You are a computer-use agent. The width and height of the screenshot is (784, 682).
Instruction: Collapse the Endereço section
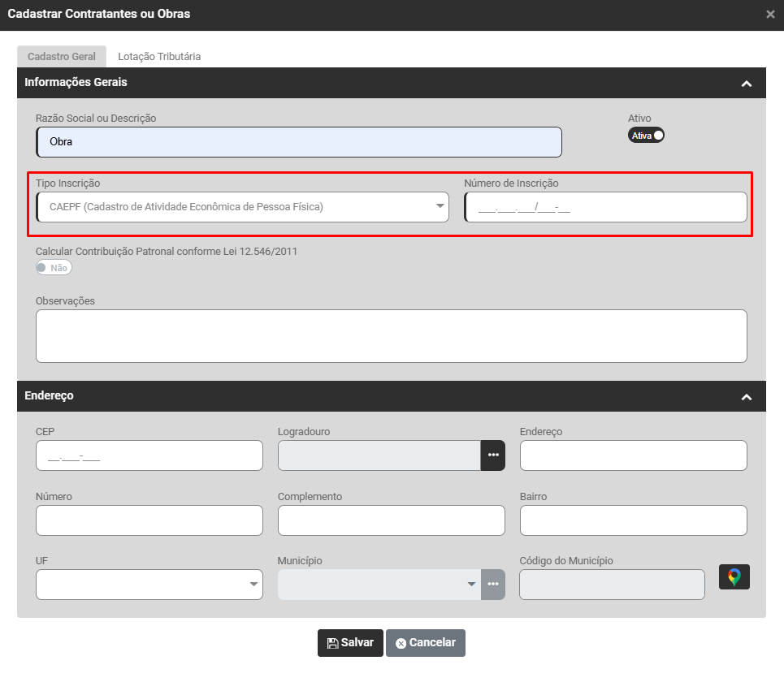pos(747,397)
